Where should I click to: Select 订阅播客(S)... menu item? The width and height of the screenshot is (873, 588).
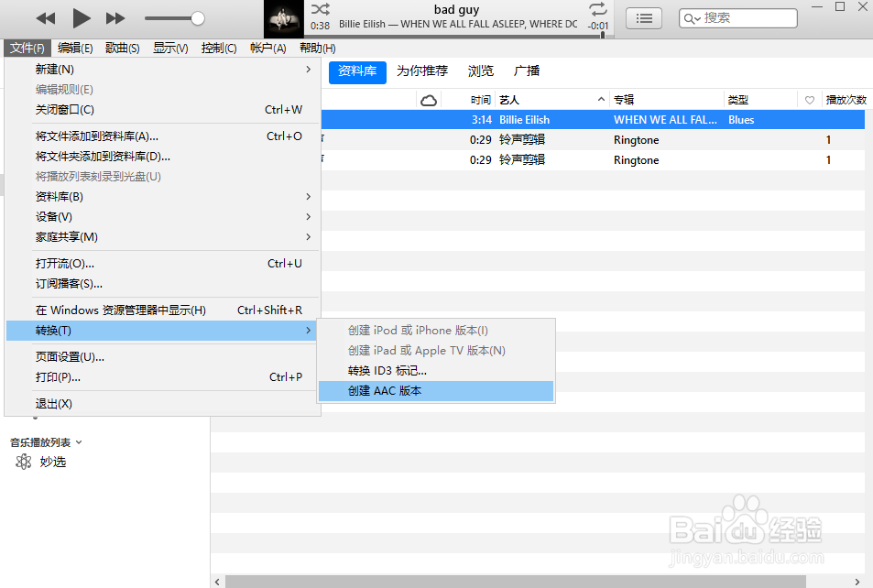tap(162, 283)
